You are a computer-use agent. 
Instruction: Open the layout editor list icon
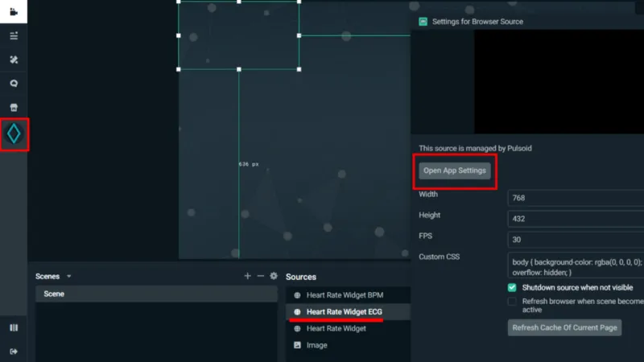point(14,35)
